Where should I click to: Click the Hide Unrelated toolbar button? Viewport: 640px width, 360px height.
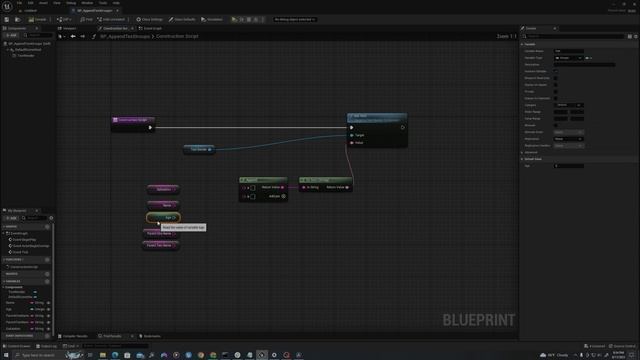point(111,19)
